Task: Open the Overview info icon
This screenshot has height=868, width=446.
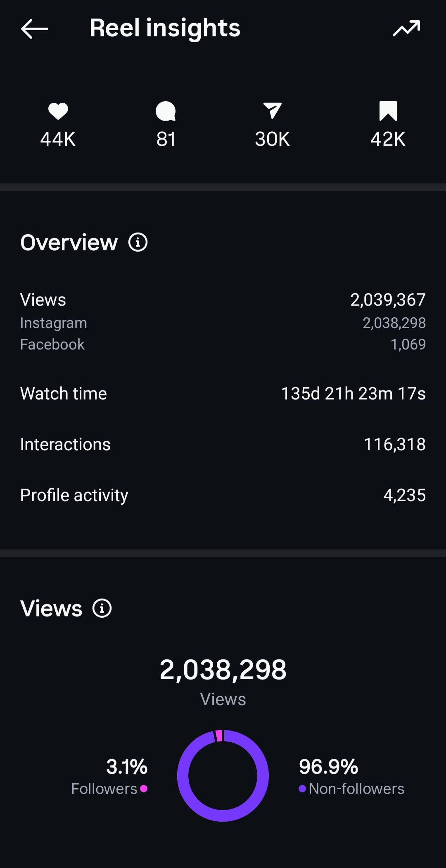Action: pyautogui.click(x=138, y=242)
